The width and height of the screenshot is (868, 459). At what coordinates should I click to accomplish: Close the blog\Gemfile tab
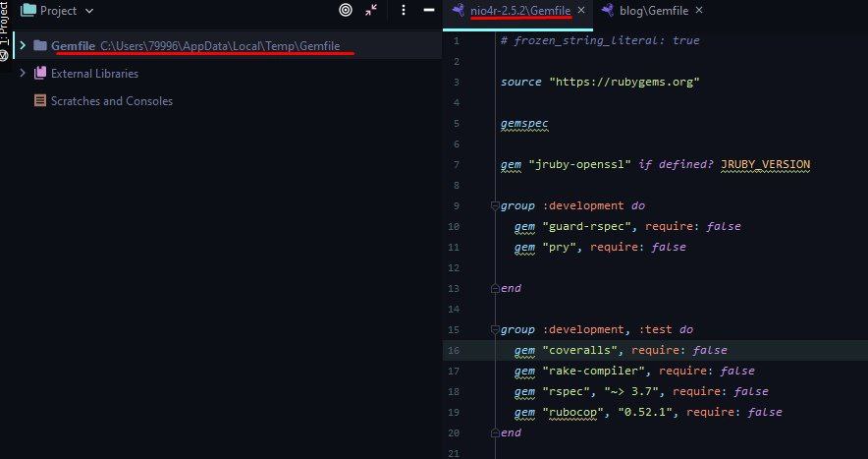pyautogui.click(x=698, y=10)
